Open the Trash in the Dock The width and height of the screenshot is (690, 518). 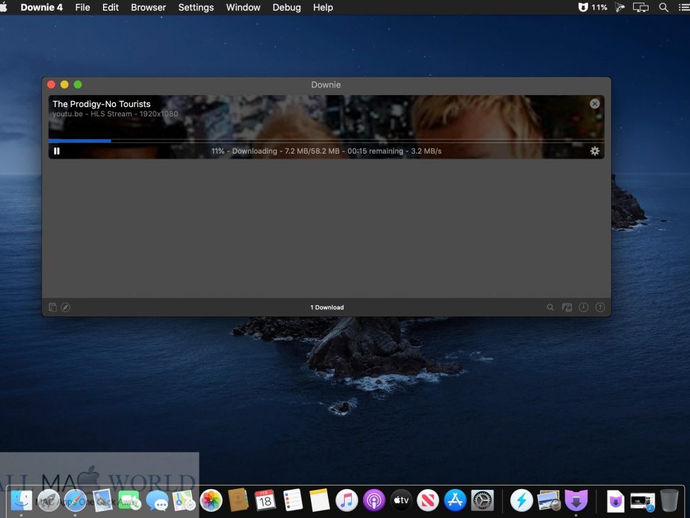pyautogui.click(x=669, y=500)
